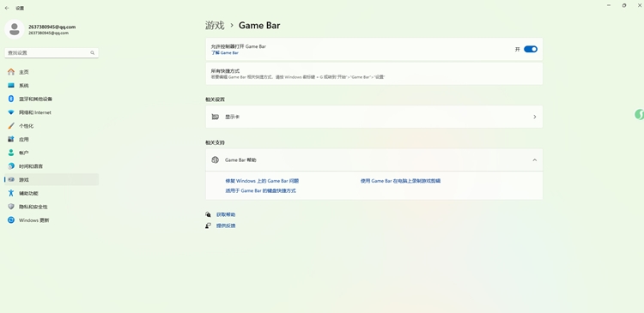644x313 pixels.
Task: Open the user account avatar picture
Action: (x=15, y=29)
